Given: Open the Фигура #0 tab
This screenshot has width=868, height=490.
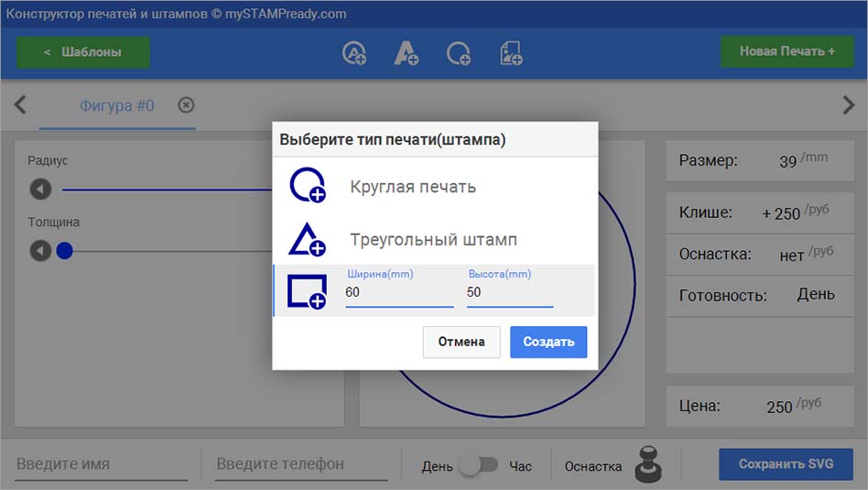Looking at the screenshot, I should [x=117, y=105].
